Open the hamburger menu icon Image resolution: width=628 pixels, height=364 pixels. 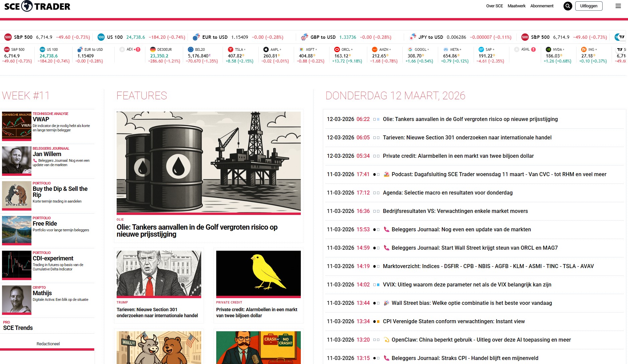pyautogui.click(x=618, y=6)
